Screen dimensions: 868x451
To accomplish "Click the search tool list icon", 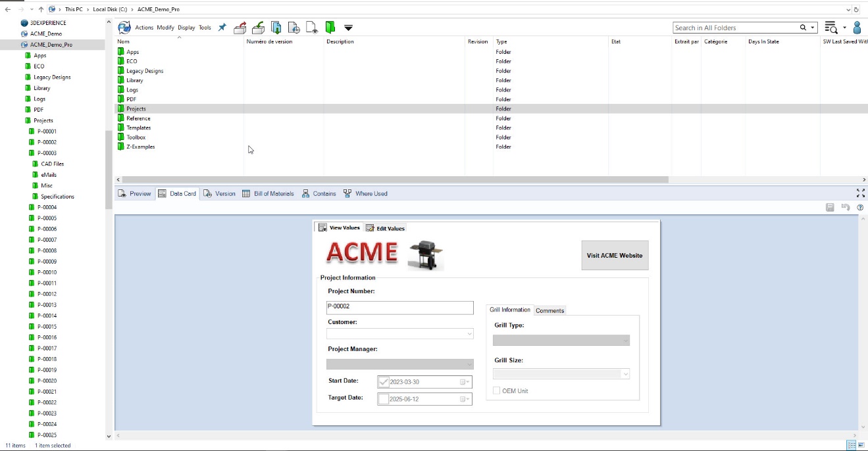I will click(x=830, y=28).
